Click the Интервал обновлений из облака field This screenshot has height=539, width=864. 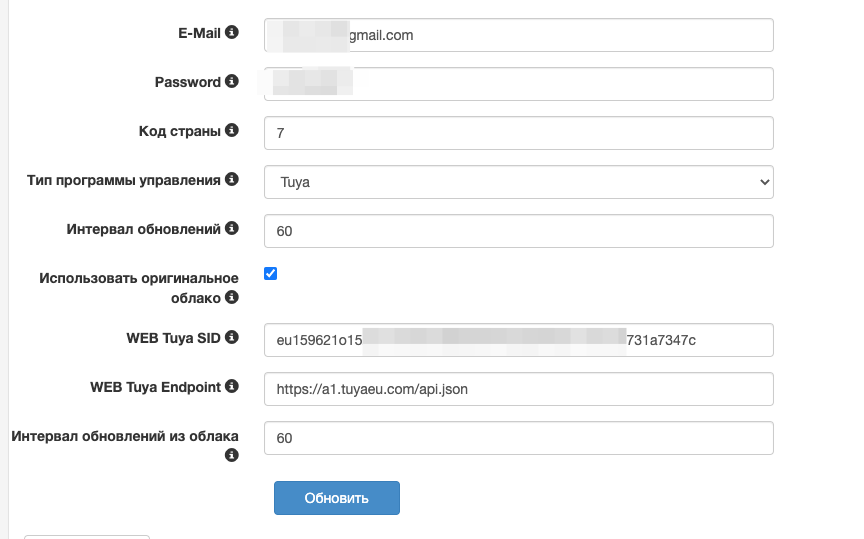click(x=519, y=438)
